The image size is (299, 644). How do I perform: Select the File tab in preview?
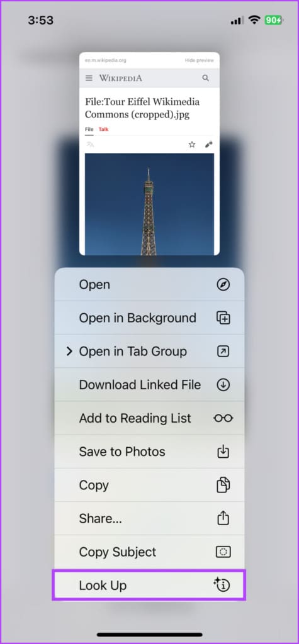[89, 130]
